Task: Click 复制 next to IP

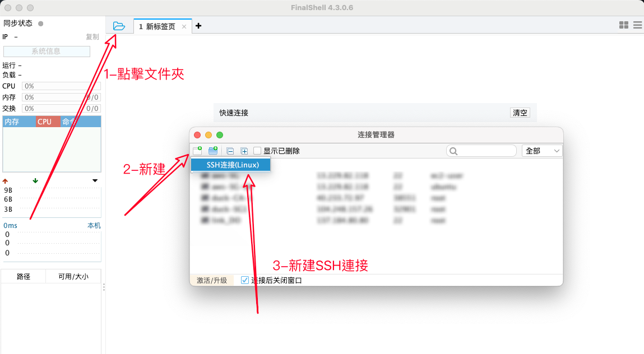Action: pyautogui.click(x=92, y=37)
